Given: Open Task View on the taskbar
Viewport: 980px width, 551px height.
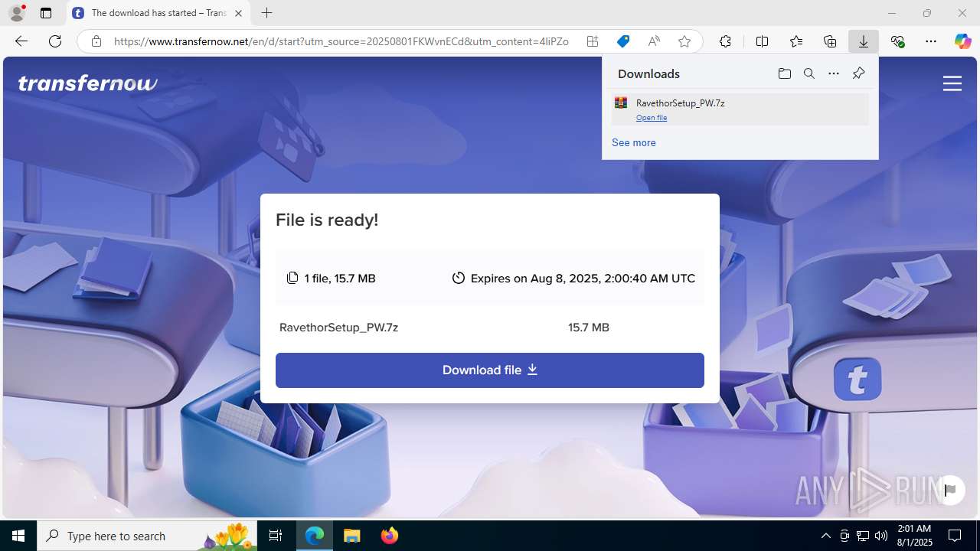Looking at the screenshot, I should (276, 536).
